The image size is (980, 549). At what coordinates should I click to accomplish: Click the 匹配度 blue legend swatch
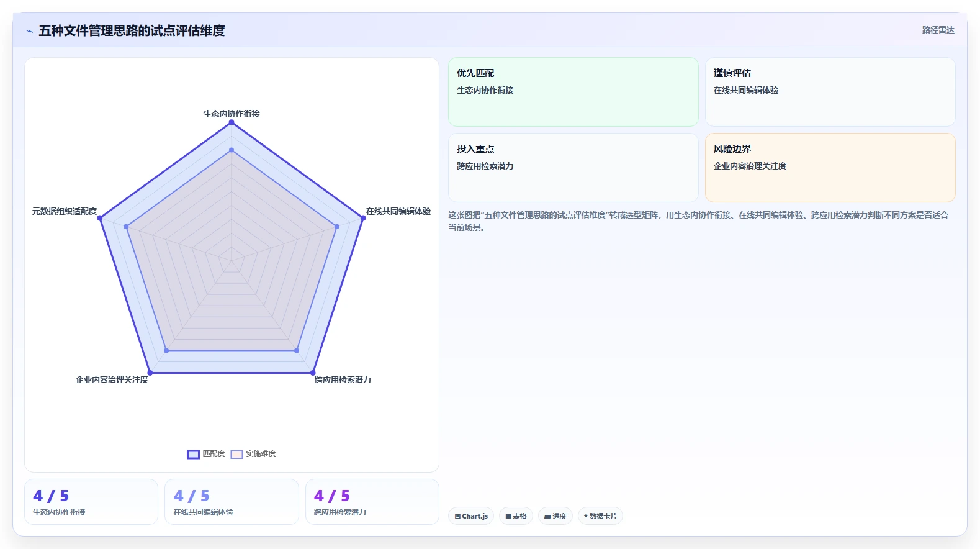pyautogui.click(x=193, y=454)
